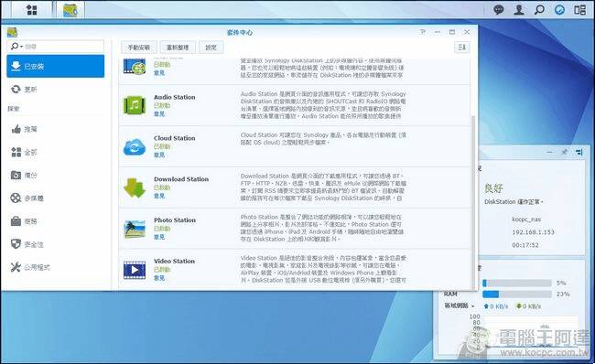Open the user options person icon
This screenshot has width=595, height=364.
[519, 9]
